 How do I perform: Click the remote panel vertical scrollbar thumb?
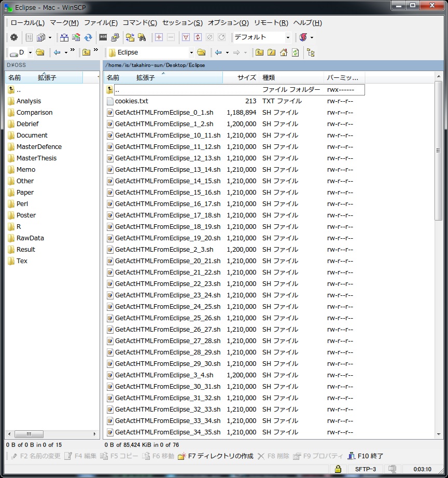pos(438,151)
